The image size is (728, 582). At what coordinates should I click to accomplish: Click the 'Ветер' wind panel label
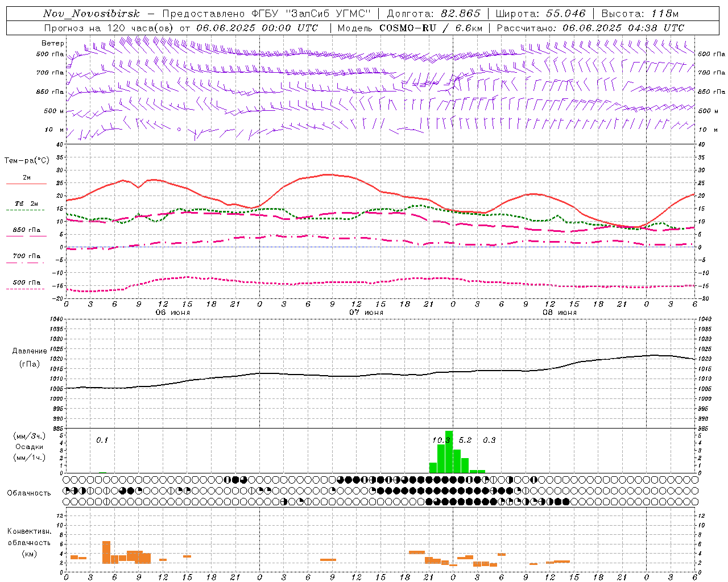53,43
